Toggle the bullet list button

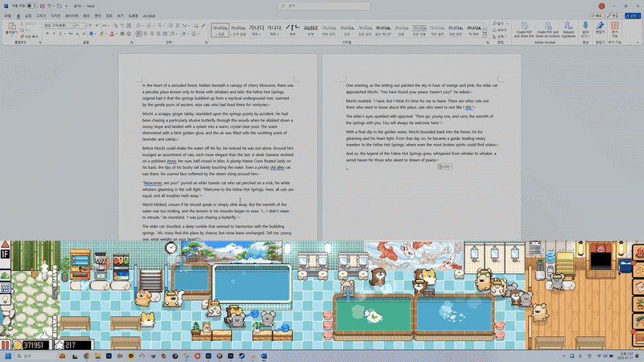[139, 26]
